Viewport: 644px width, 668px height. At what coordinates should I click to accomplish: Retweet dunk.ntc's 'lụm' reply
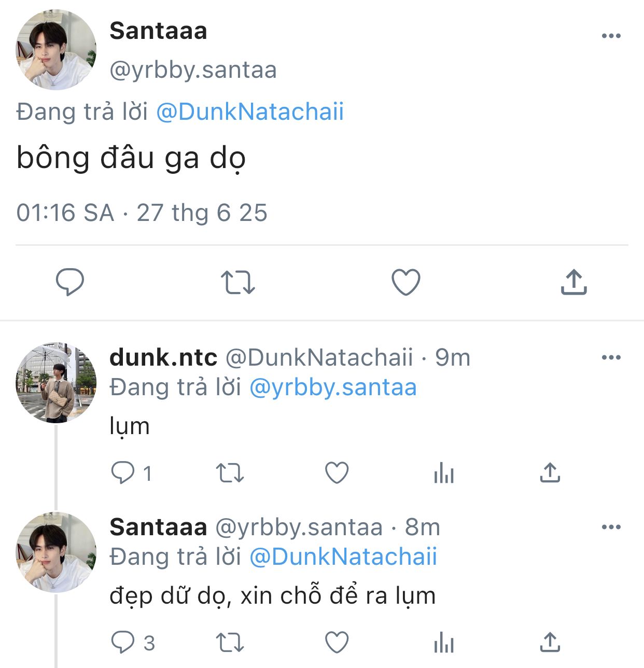click(230, 473)
